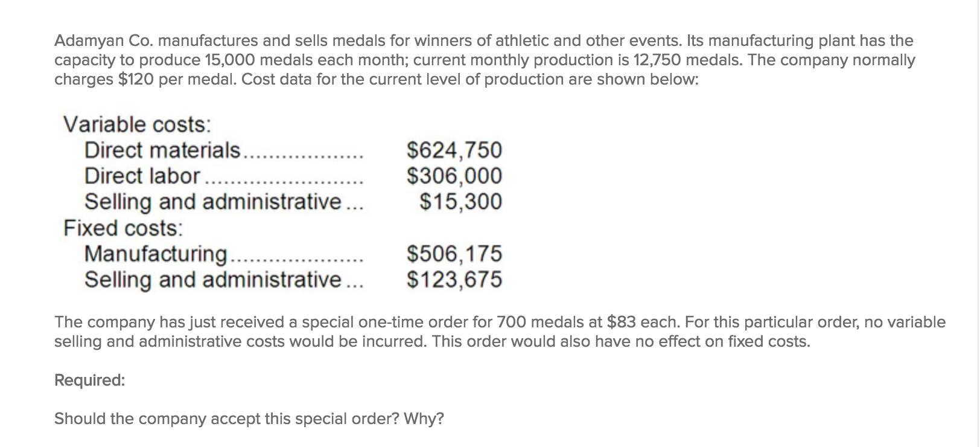Click the 'Fixed costs:' heading

[124, 228]
